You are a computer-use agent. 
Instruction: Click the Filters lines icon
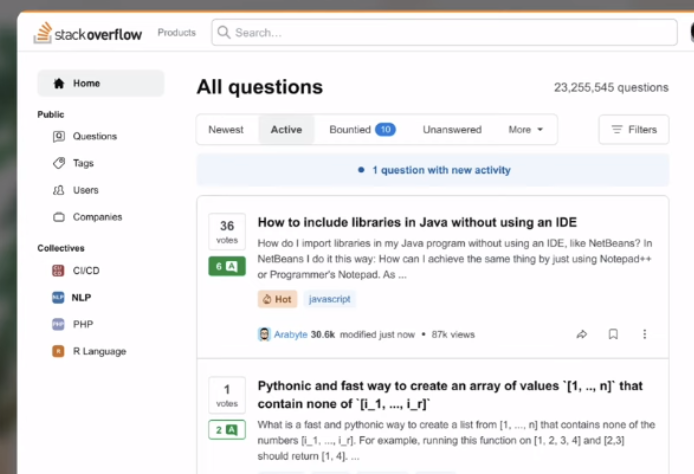(617, 129)
